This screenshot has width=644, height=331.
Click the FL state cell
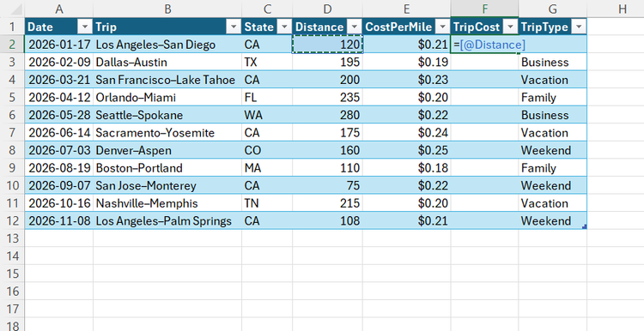point(267,97)
